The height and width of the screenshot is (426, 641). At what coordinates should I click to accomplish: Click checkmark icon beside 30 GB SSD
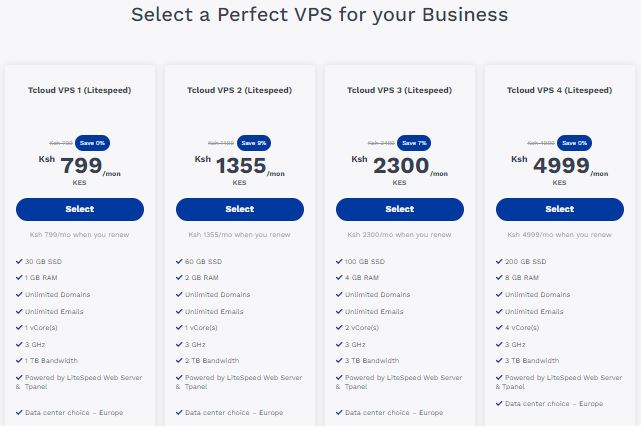19,261
